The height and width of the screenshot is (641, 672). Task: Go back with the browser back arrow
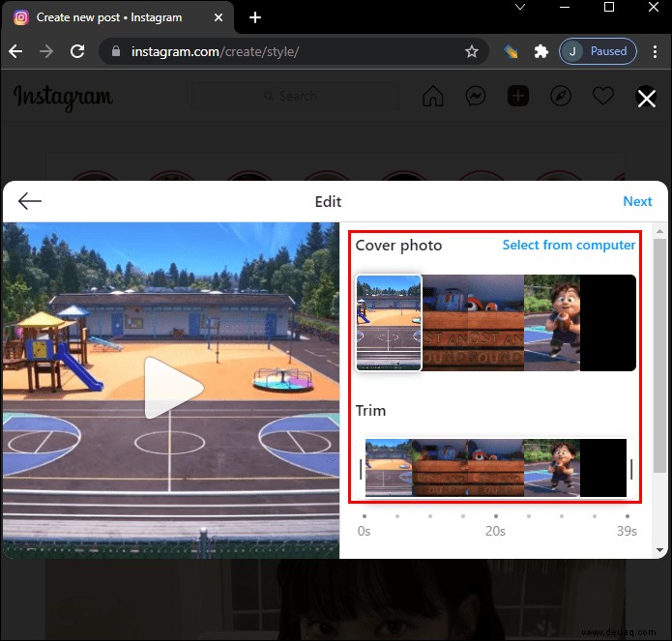point(15,51)
